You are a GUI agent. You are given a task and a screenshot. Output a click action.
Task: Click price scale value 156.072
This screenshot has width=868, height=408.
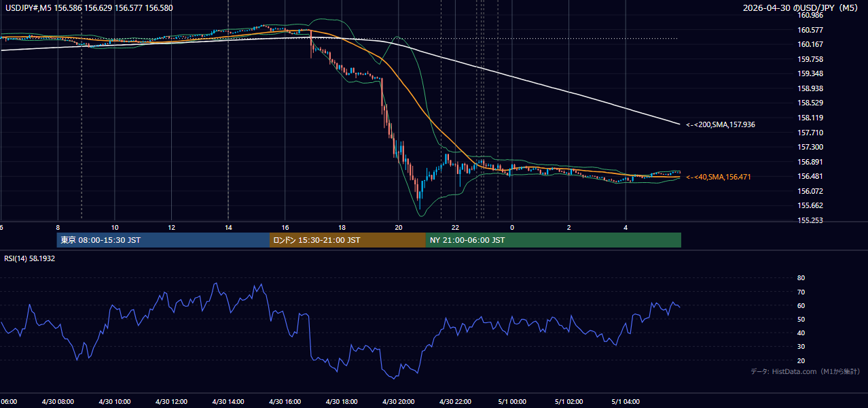tap(810, 191)
